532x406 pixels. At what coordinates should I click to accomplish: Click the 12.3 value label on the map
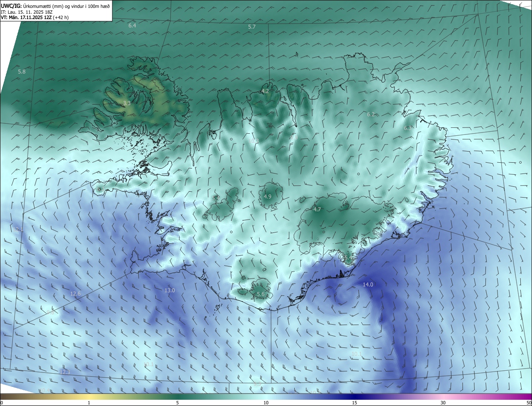pos(65,372)
